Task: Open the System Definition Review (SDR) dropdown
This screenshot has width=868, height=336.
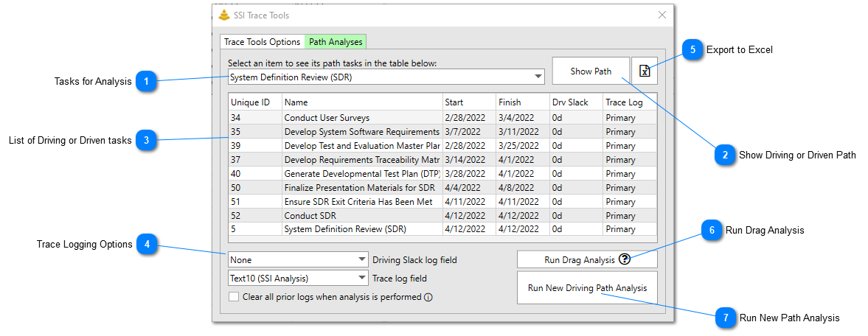Action: 386,77
